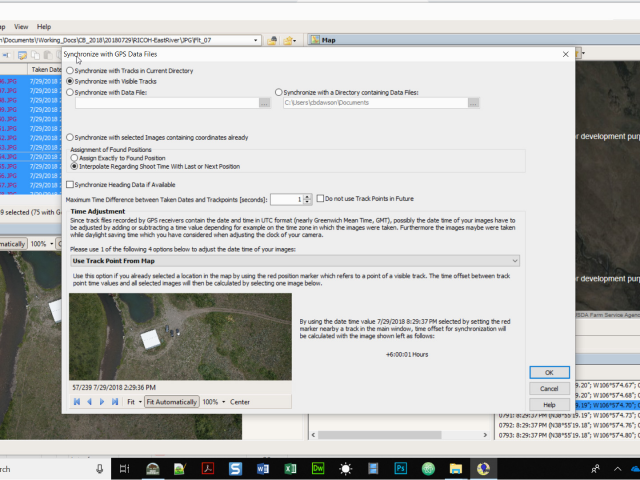This screenshot has height=480, width=640.
Task: Open File Explorer from the taskbar
Action: pyautogui.click(x=456, y=469)
